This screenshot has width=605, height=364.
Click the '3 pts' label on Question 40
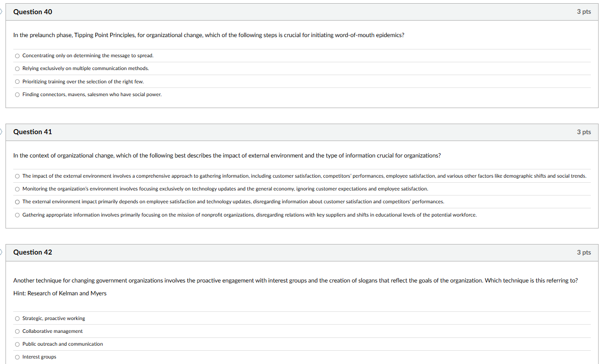pyautogui.click(x=584, y=12)
